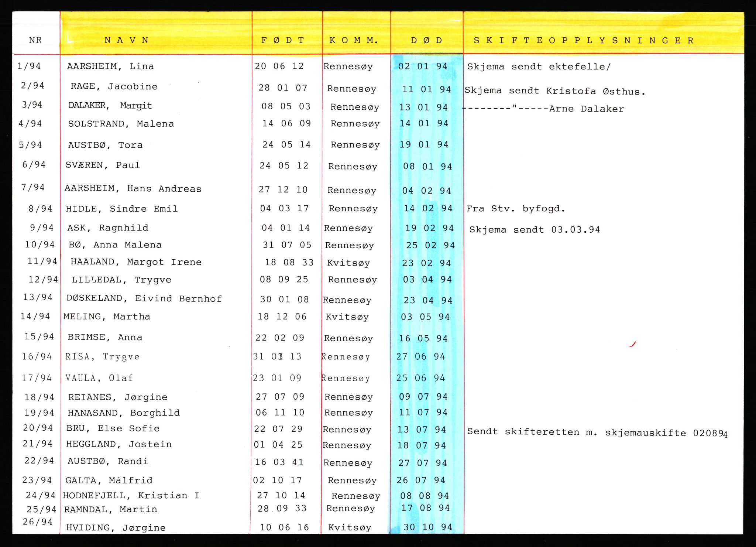The width and height of the screenshot is (756, 547).
Task: Select the name AUSTBØ, Randi
Action: pos(108,461)
